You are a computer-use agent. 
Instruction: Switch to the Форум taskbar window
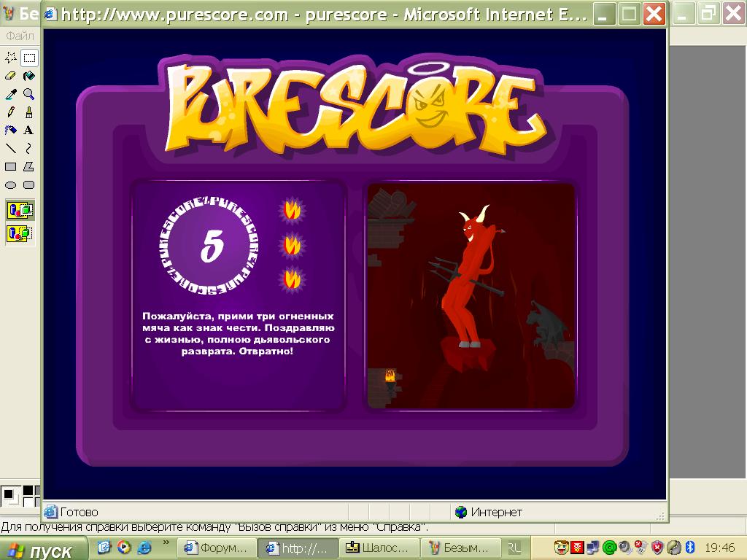point(218,548)
